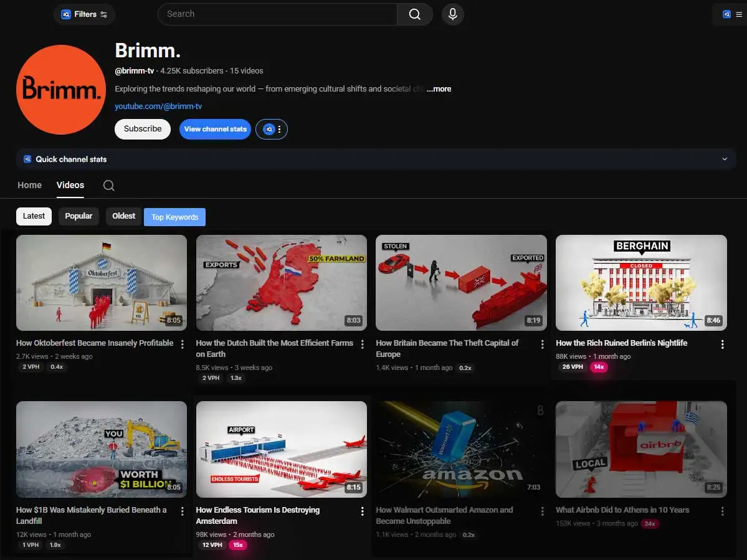Open the Airbnb Athens video thumbnail
Screen dimensions: 747x560
tap(640, 449)
